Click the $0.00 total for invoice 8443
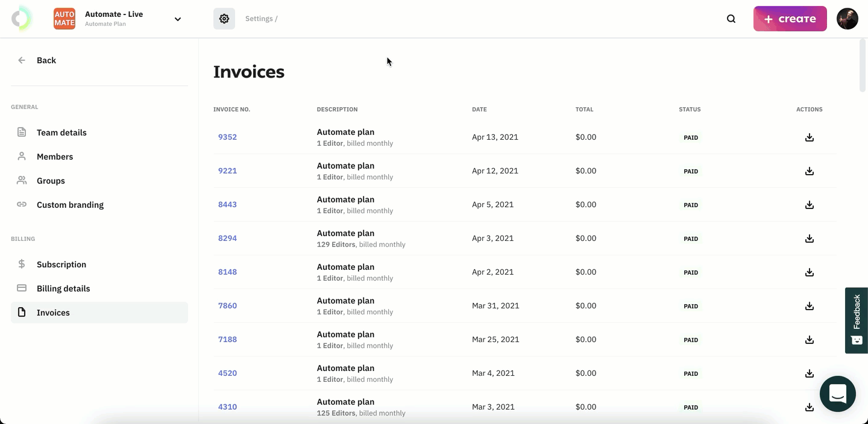The width and height of the screenshot is (868, 424). point(586,205)
